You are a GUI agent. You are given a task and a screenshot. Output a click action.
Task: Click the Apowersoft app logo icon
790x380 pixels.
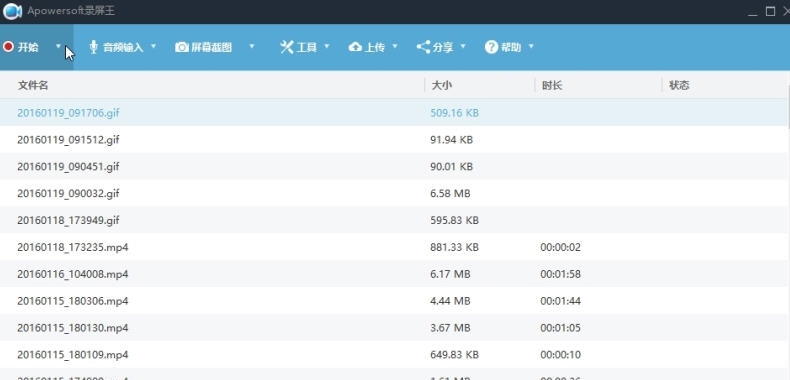point(12,11)
